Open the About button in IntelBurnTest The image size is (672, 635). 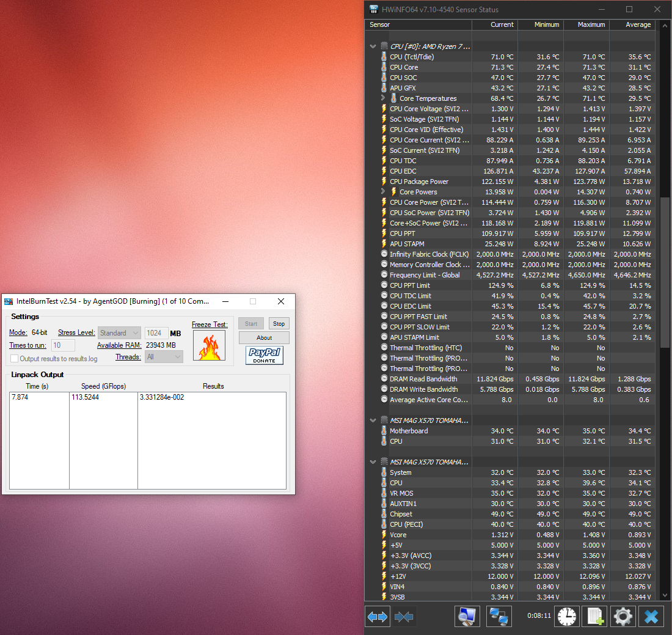[x=264, y=338]
